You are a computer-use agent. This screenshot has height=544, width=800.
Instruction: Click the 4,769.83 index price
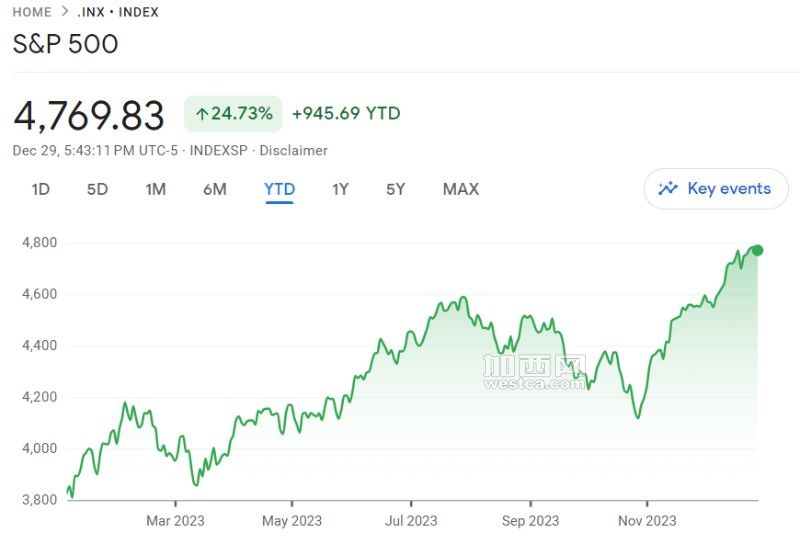tap(89, 116)
